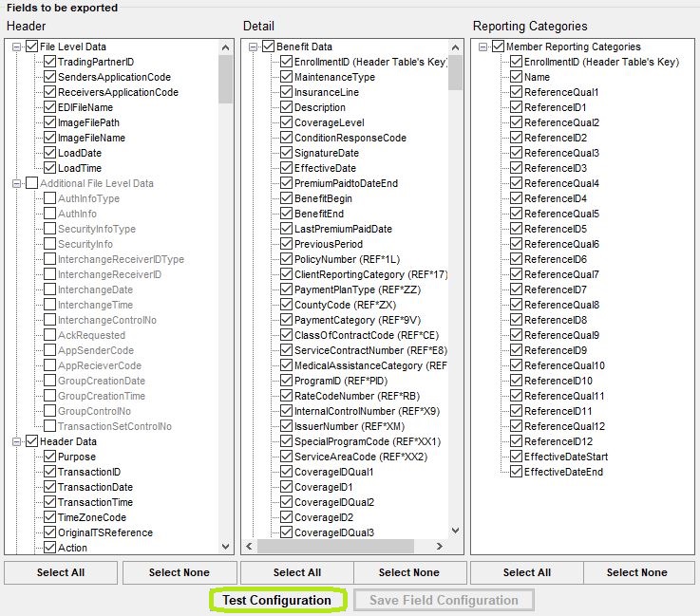Enable the AuthInfoType checkbox
700x616 pixels.
(x=50, y=198)
